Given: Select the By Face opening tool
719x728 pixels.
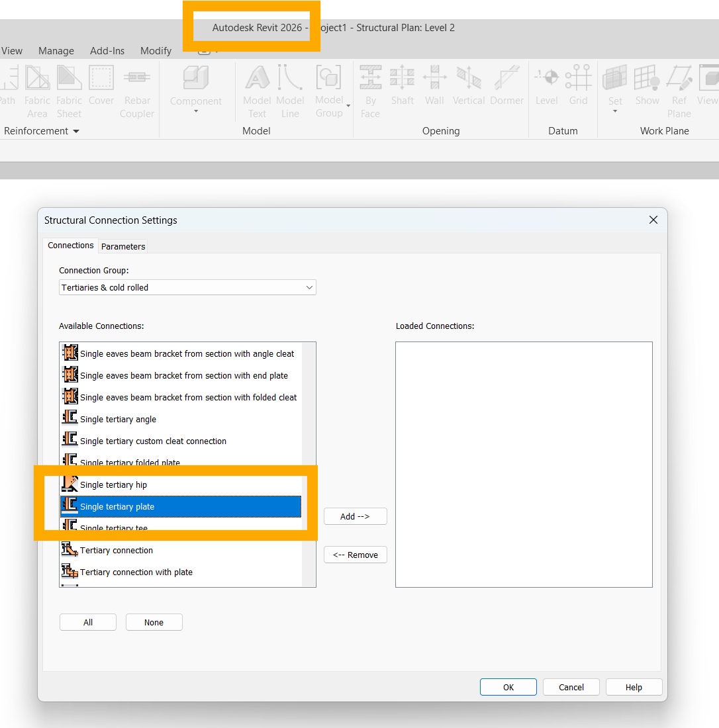Looking at the screenshot, I should click(x=370, y=91).
